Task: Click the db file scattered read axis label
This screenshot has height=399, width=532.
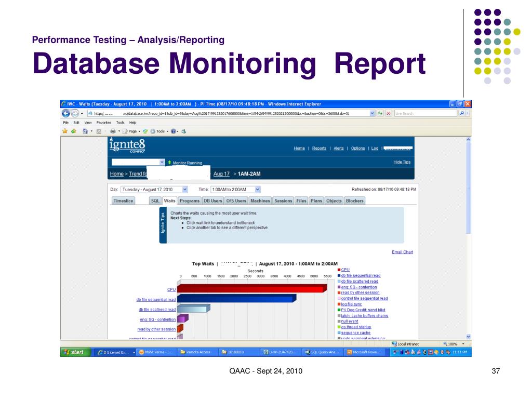Action: point(157,310)
